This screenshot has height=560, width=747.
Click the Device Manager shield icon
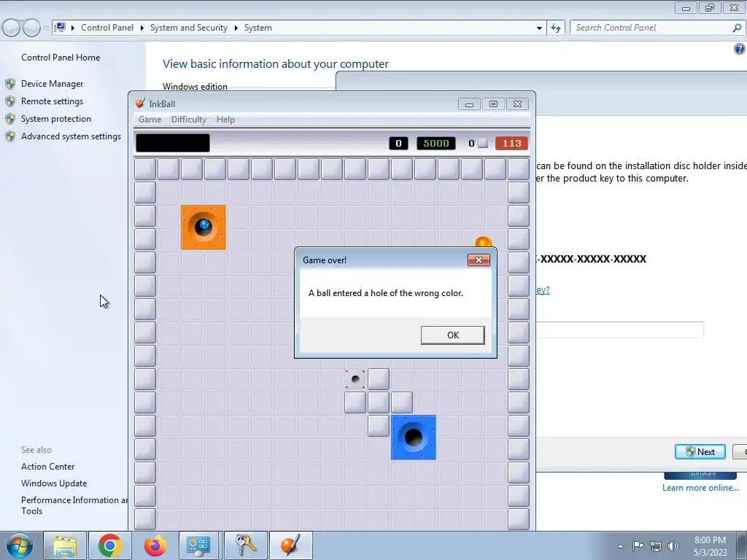click(10, 84)
